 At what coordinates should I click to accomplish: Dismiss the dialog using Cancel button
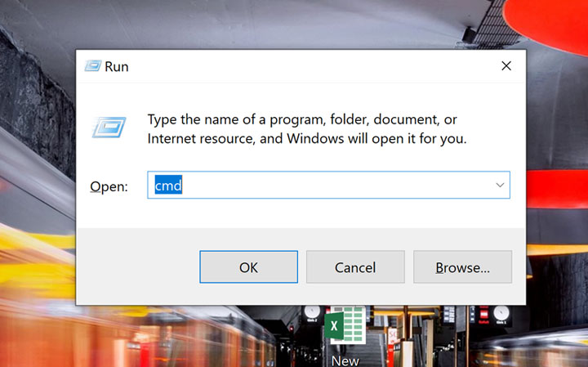(x=355, y=266)
